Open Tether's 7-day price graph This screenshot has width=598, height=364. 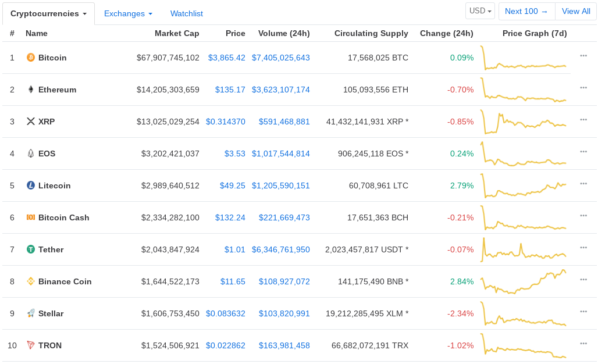click(x=524, y=249)
